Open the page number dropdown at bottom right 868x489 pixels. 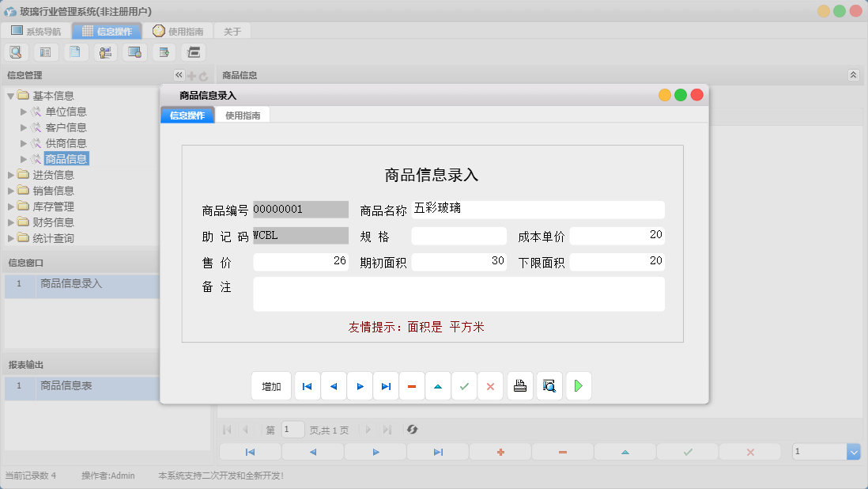(851, 451)
